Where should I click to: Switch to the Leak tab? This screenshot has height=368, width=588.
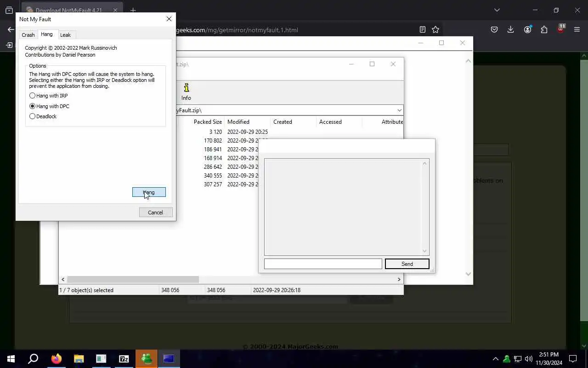tap(65, 35)
